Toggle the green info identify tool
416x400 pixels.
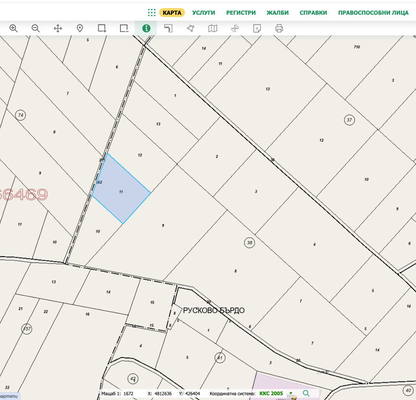[x=146, y=28]
